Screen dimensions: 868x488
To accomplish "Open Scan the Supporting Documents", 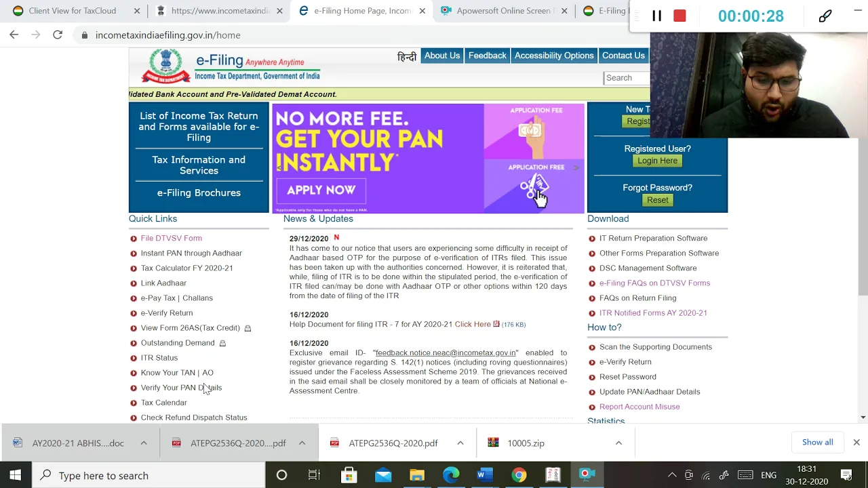I will tap(656, 346).
